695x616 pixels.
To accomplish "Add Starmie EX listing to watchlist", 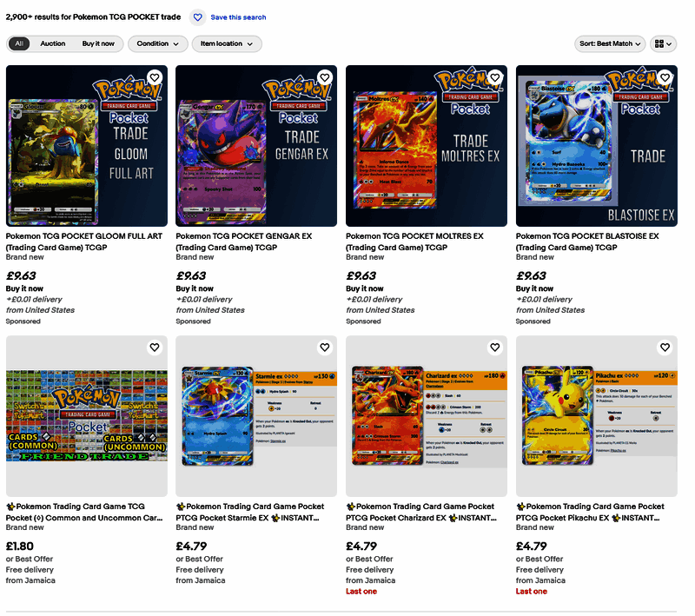I will (x=324, y=348).
